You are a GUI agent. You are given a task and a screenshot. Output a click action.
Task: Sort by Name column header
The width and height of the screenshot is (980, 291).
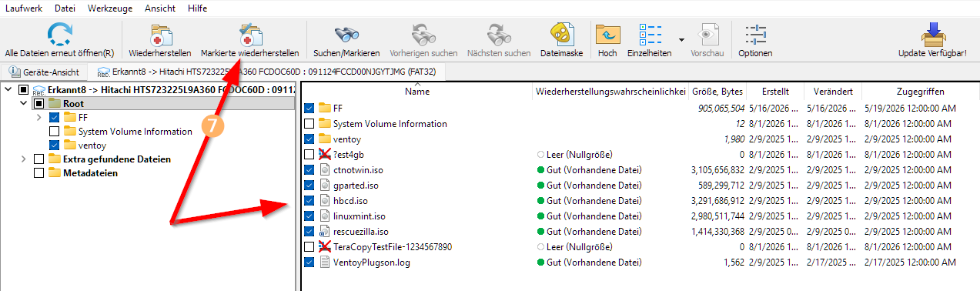click(416, 92)
